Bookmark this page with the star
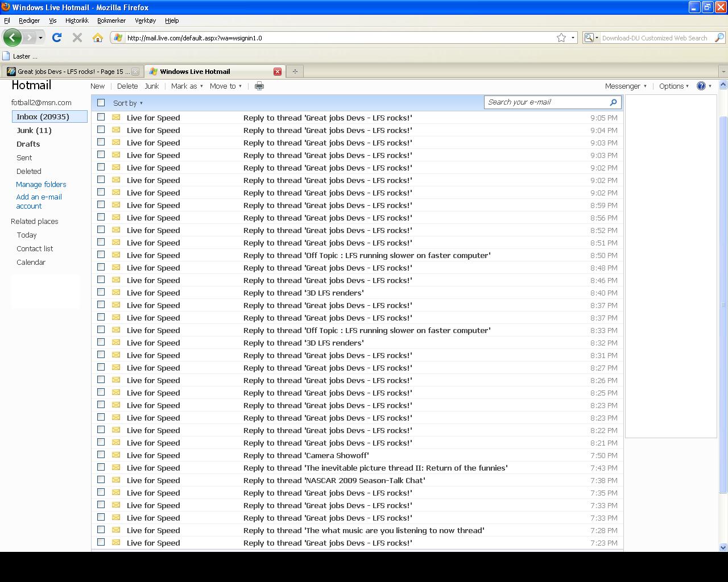The width and height of the screenshot is (728, 582). (561, 38)
